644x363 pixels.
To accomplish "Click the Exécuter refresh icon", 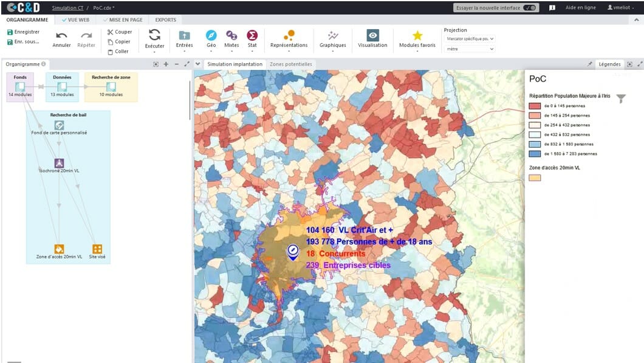I will point(154,35).
